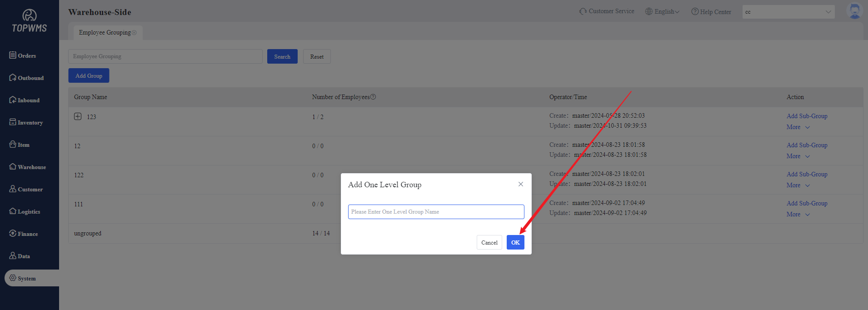Image resolution: width=868 pixels, height=310 pixels.
Task: Close the Employee Grouping tab
Action: [x=134, y=33]
